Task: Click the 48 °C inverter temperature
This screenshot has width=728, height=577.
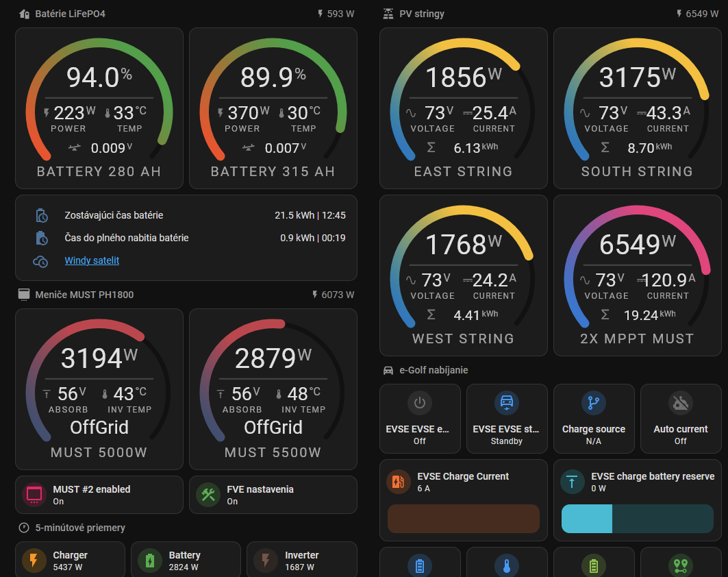Action: tap(303, 393)
